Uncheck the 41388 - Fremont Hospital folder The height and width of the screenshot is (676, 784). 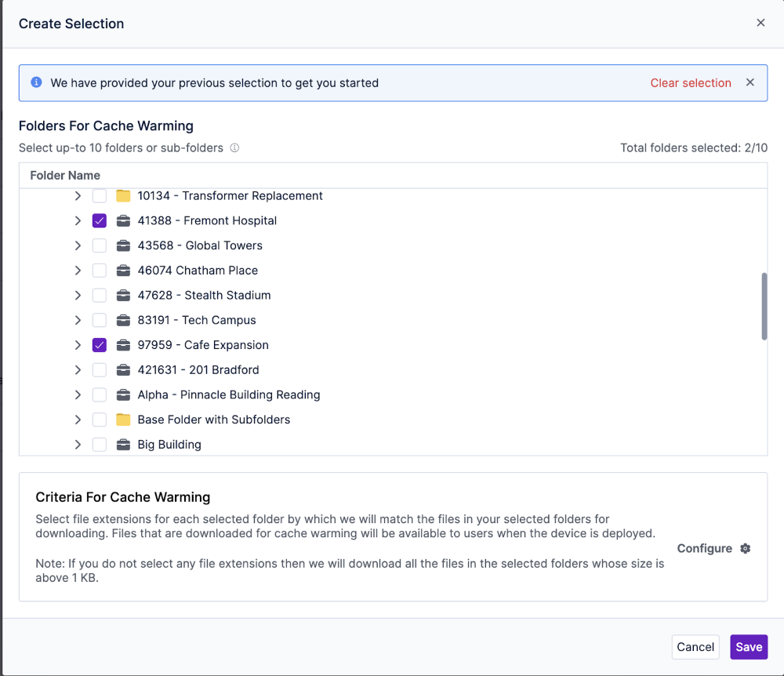click(99, 220)
